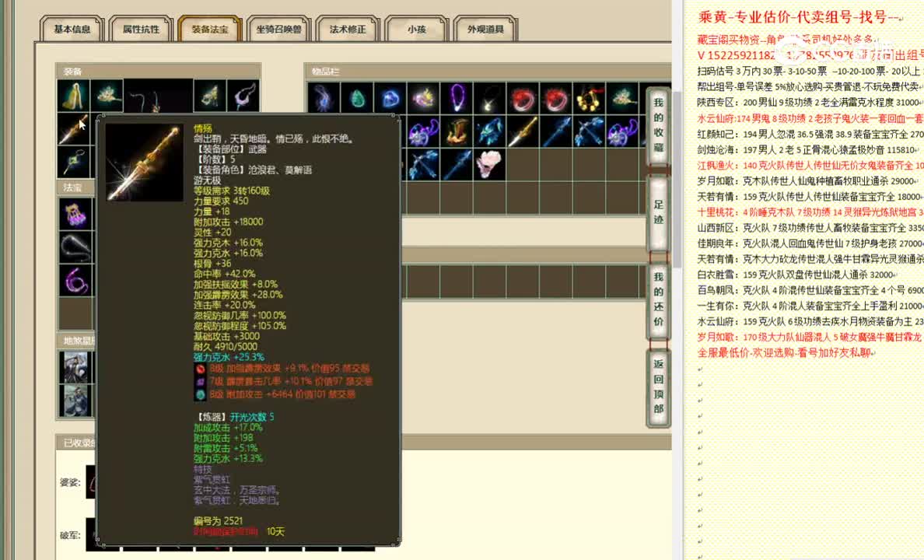The height and width of the screenshot is (560, 924).
Task: Select the green-gold crown equipment icon
Action: click(107, 96)
